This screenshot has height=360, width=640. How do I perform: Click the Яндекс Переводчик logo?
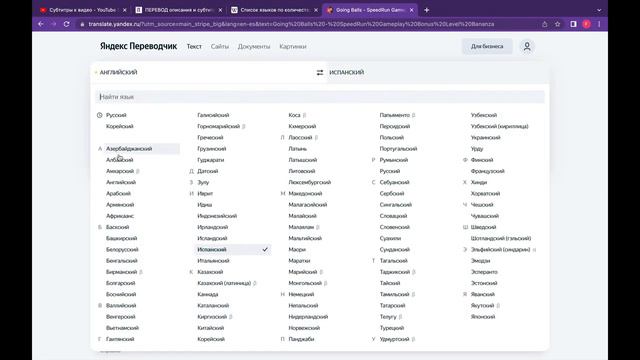click(x=138, y=46)
